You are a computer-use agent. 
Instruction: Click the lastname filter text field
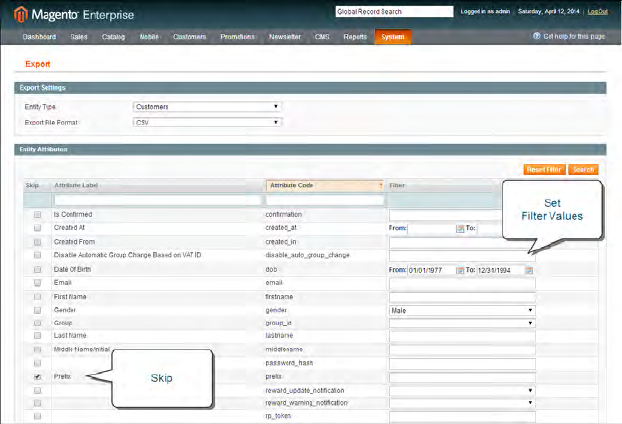point(462,336)
